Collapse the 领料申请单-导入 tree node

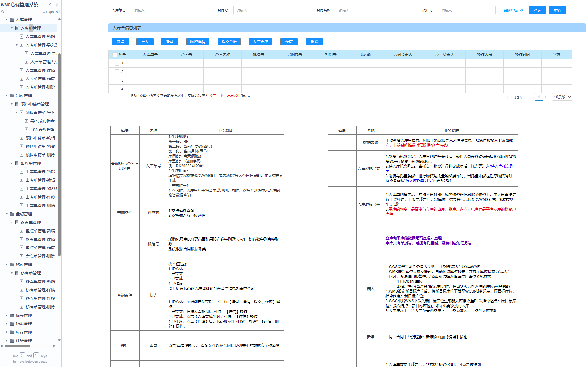coord(17,112)
